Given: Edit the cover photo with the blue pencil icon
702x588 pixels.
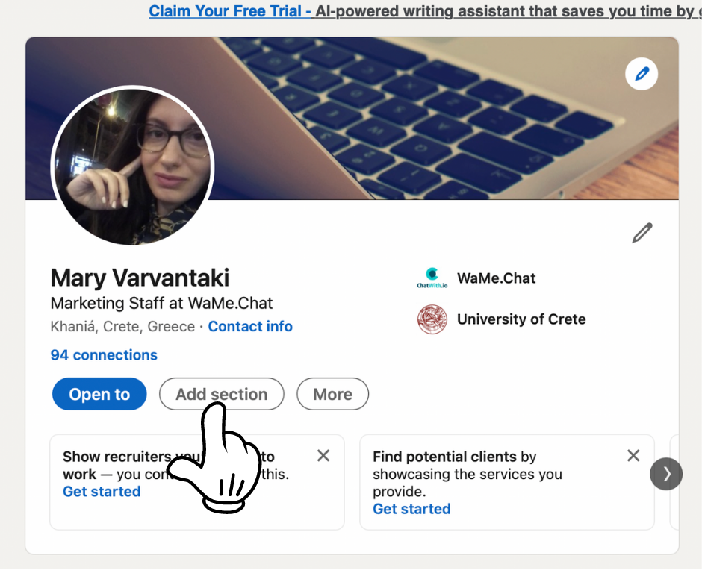Looking at the screenshot, I should click(641, 74).
